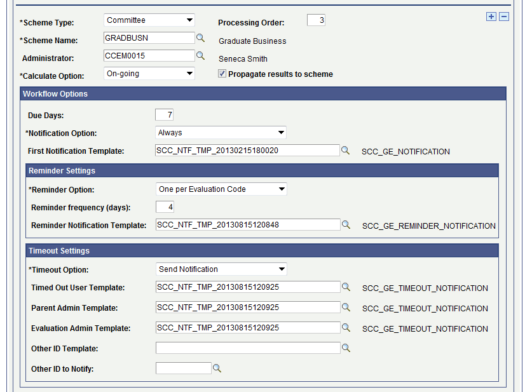Look up First Notification Template

click(x=345, y=151)
